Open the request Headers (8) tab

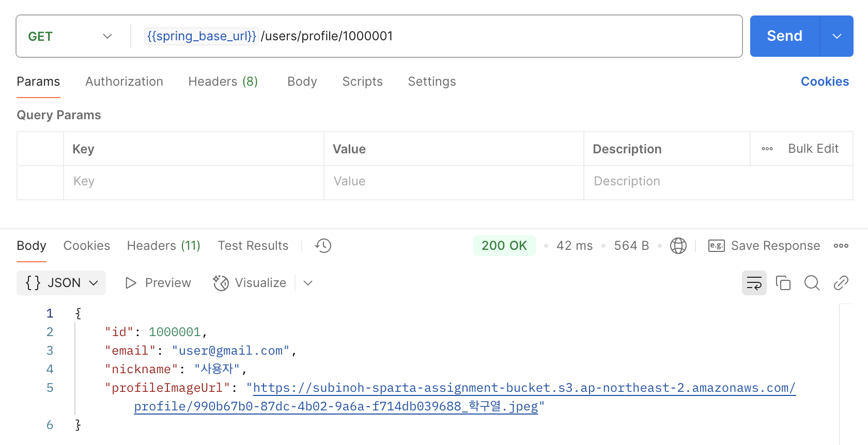(x=223, y=82)
